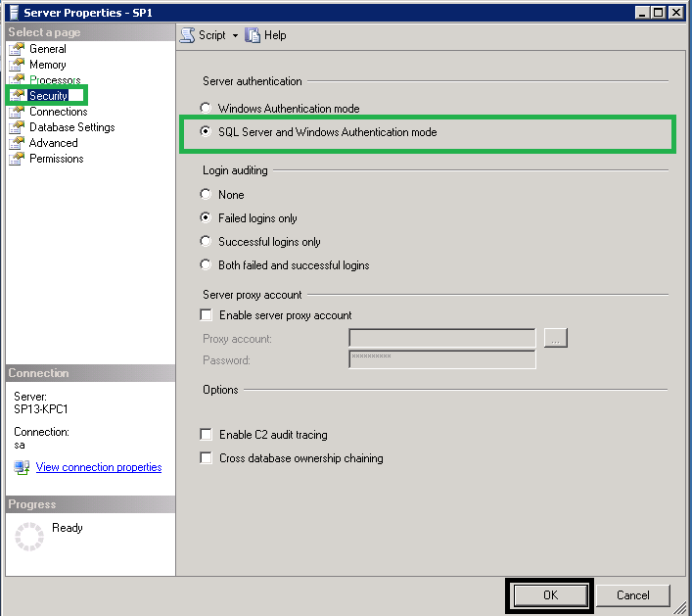Click the Help book icon
The height and width of the screenshot is (616, 692).
pyautogui.click(x=253, y=35)
